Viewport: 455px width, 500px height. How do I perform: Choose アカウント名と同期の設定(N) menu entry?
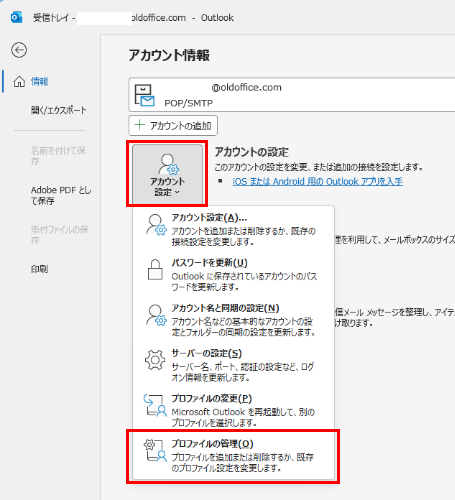233,320
